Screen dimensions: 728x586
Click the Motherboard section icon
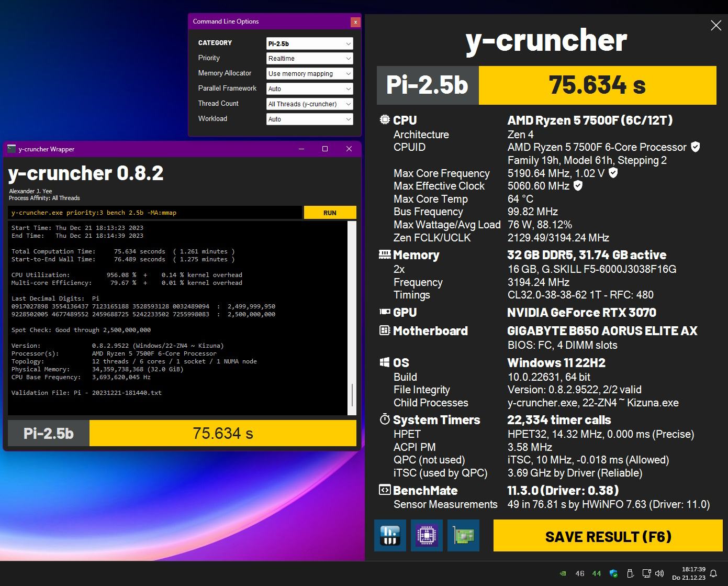(385, 330)
